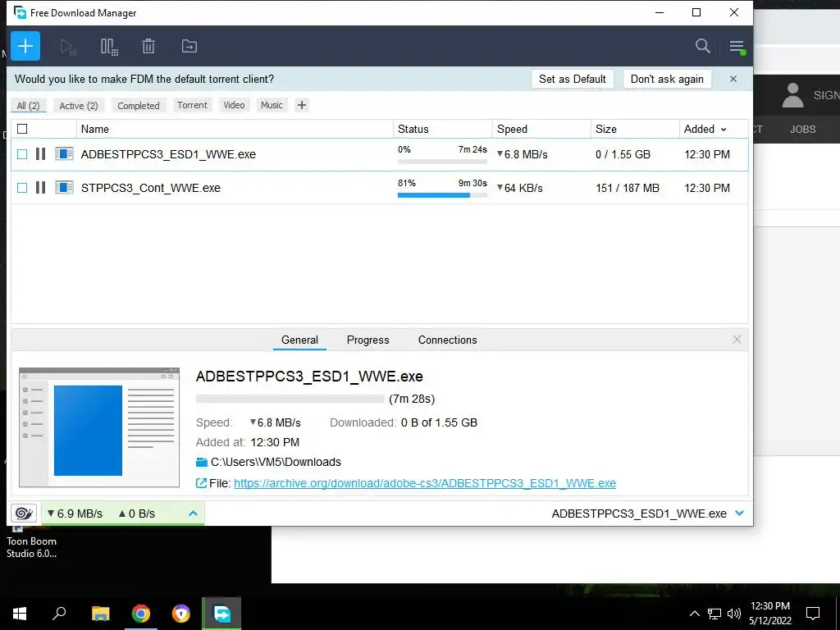
Task: Click the JOBS link in background browser
Action: point(802,129)
